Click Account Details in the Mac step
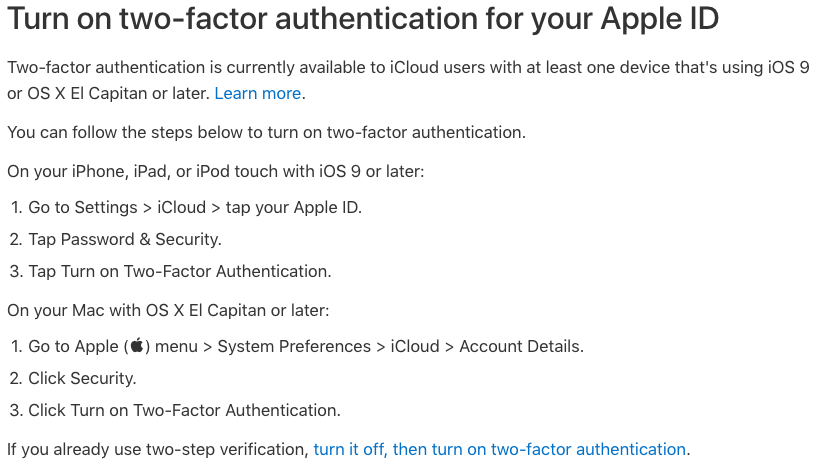Screen dimensions: 818x470 point(521,346)
